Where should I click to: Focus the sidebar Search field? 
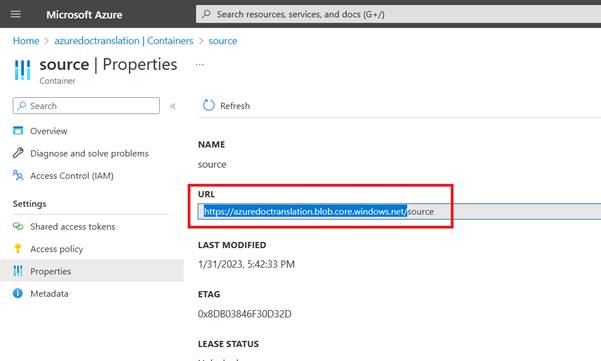tap(86, 105)
